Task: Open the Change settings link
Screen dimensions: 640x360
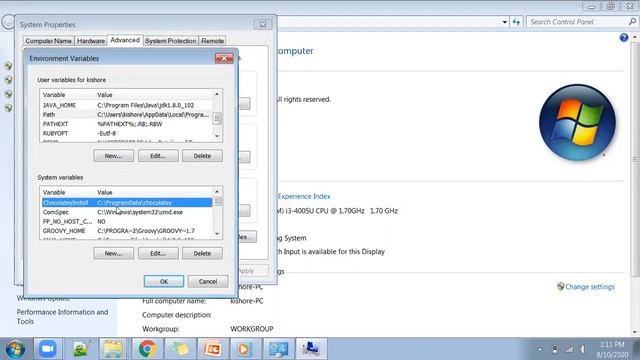Action: point(590,287)
